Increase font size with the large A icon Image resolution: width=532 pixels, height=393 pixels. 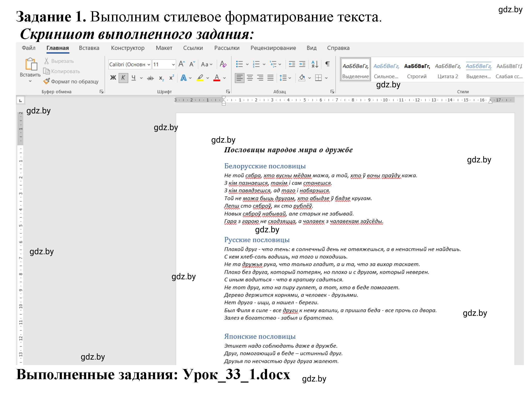tap(182, 64)
